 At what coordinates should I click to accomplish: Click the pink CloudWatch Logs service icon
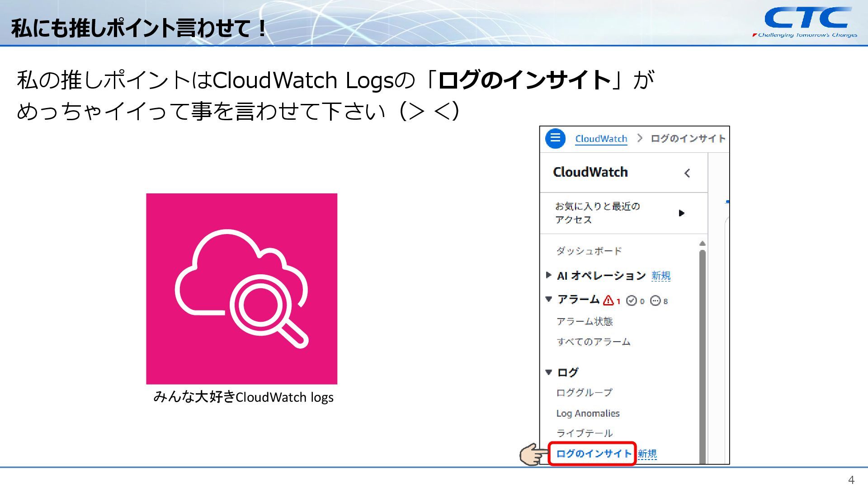pos(241,289)
